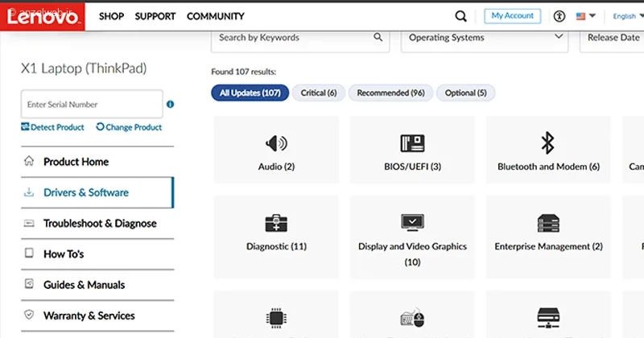Viewport: 644px width, 338px height.
Task: Open the Audio (2) speaker icon
Action: pyautogui.click(x=276, y=143)
